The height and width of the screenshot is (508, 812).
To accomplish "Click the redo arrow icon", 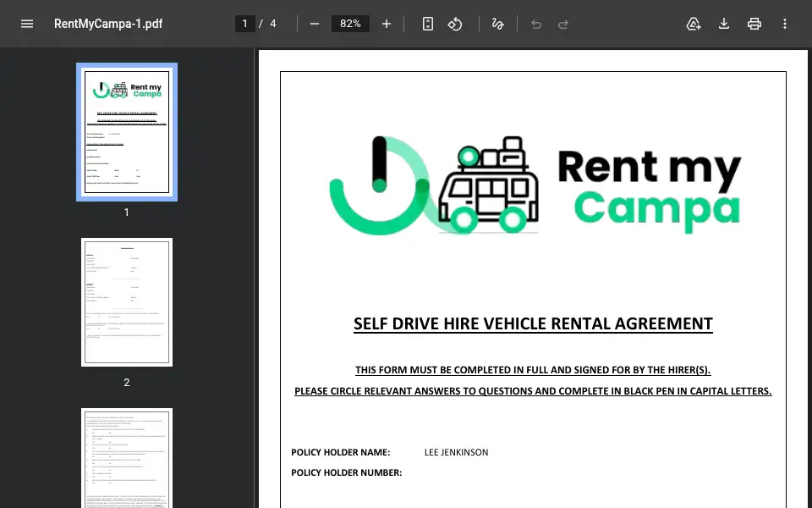I will point(563,25).
